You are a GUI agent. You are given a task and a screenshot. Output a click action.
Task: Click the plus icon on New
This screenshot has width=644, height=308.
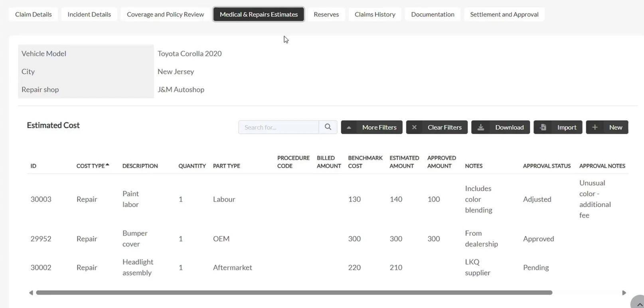[x=595, y=127]
